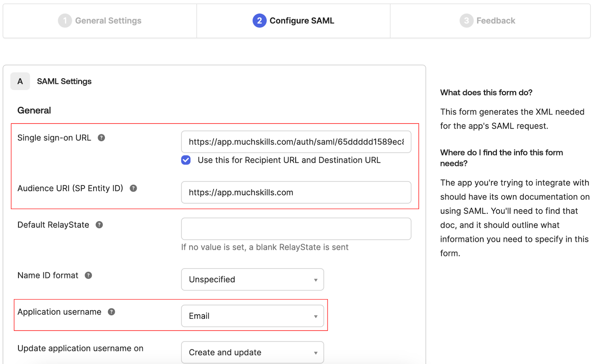Show help for Application username

111,312
